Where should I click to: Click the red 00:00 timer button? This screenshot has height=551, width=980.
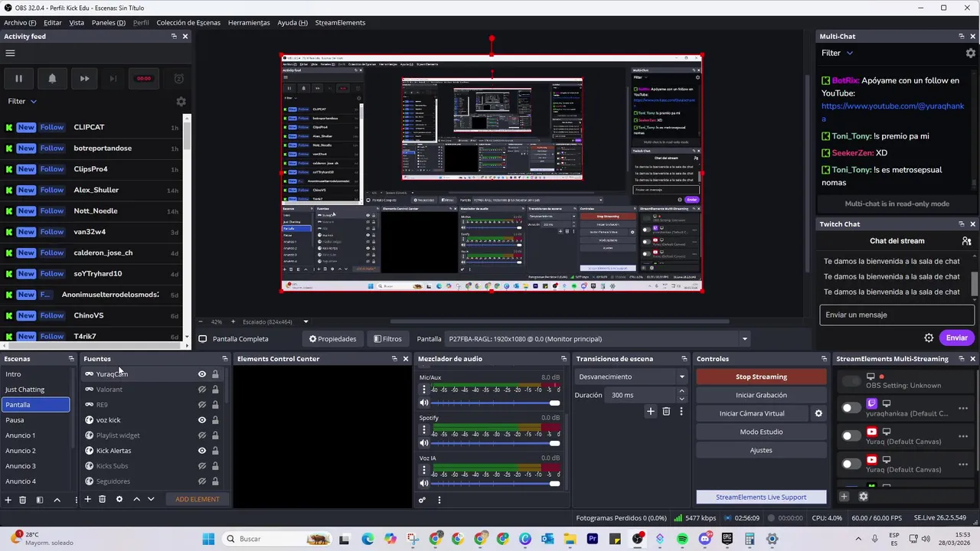[x=144, y=78]
